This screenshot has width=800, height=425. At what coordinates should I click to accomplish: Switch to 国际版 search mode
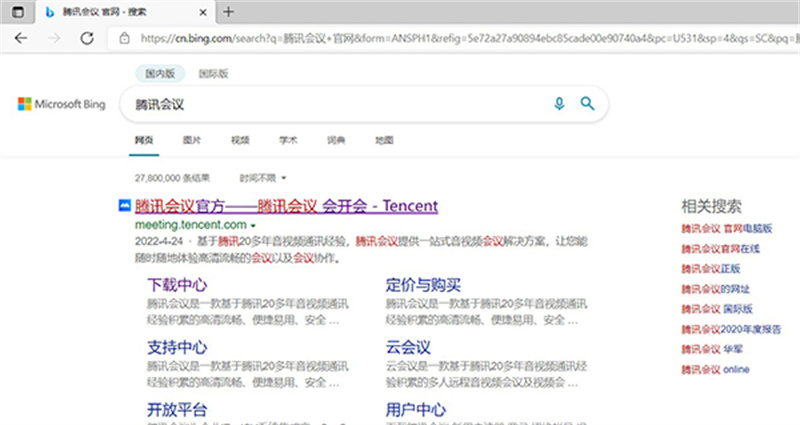pyautogui.click(x=213, y=73)
